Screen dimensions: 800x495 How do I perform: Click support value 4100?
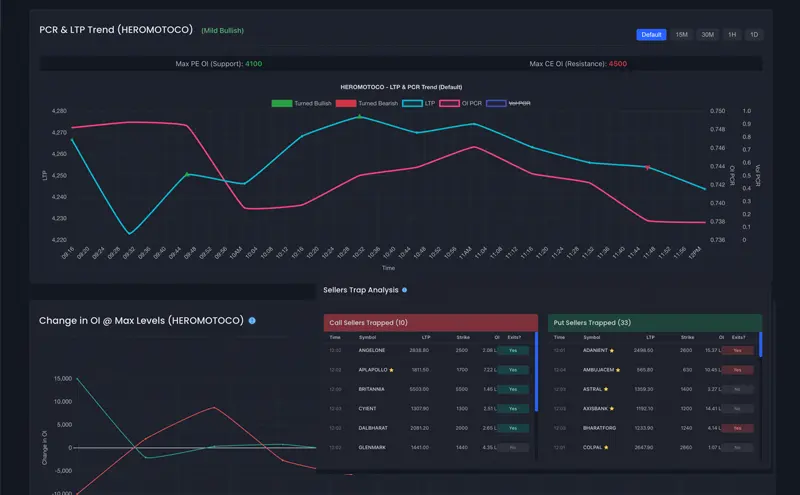[254, 64]
